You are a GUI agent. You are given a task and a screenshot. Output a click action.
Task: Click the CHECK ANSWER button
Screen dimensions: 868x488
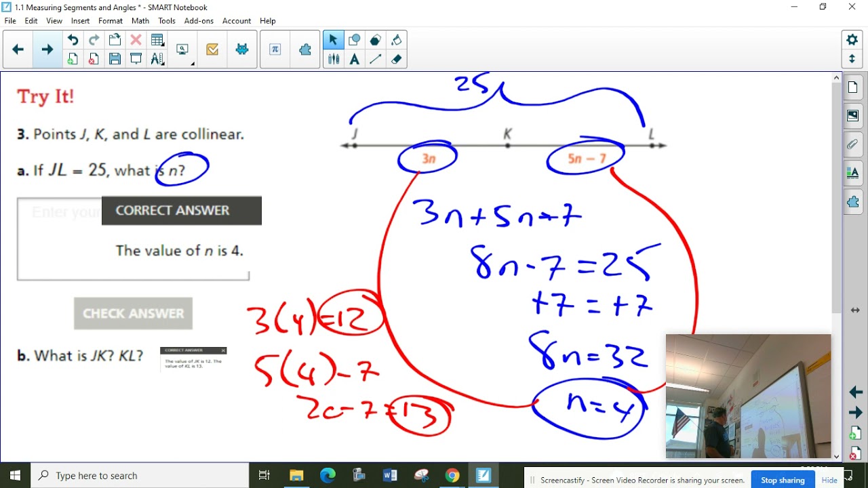(134, 313)
